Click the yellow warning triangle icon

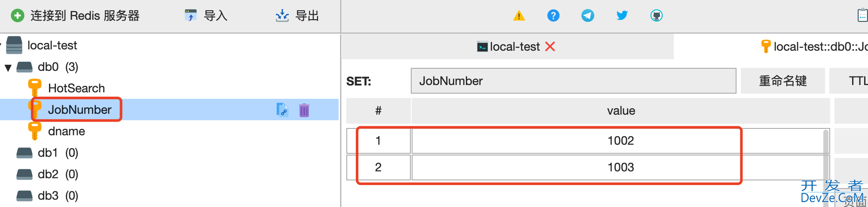click(x=519, y=16)
